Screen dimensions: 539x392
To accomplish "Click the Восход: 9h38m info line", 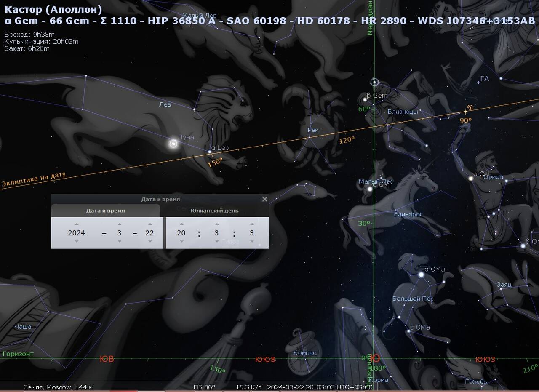I will (29, 35).
